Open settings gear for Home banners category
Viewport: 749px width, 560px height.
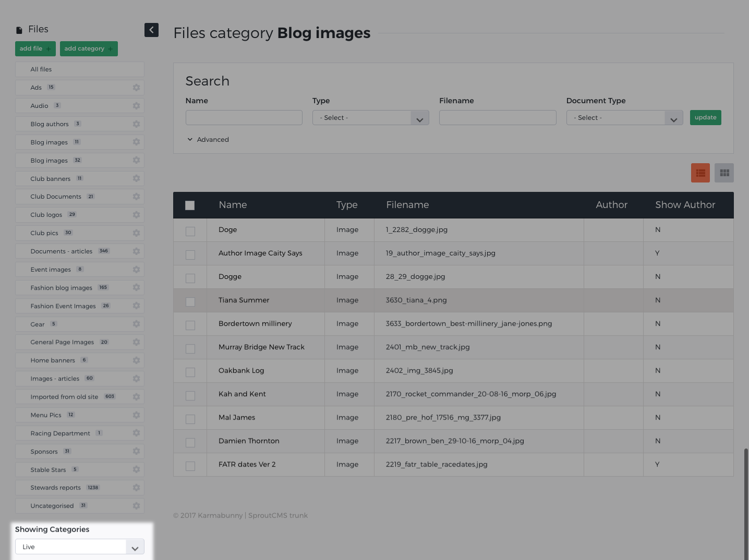(x=136, y=360)
